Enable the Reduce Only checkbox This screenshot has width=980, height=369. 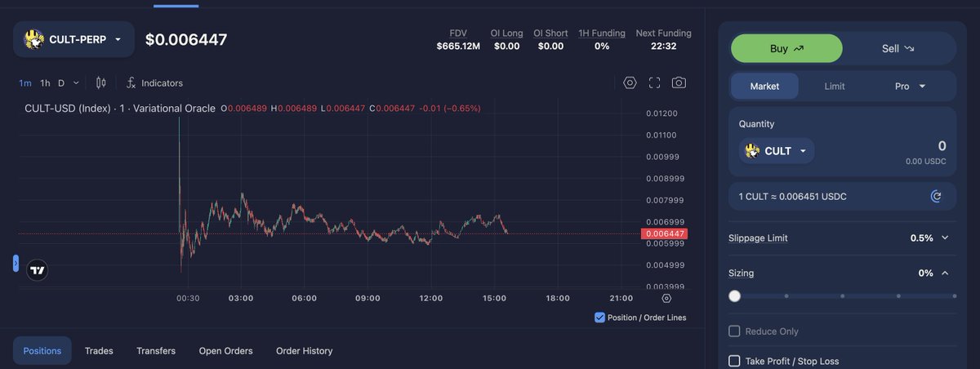[x=734, y=331]
